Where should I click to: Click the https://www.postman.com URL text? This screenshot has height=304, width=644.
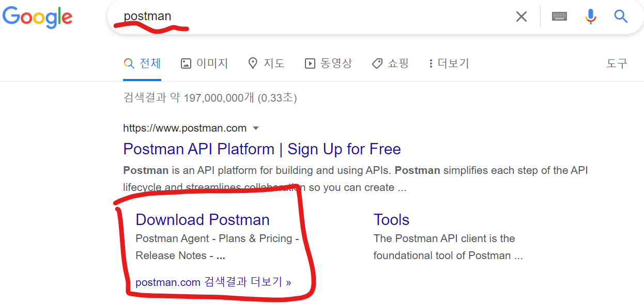pos(185,128)
